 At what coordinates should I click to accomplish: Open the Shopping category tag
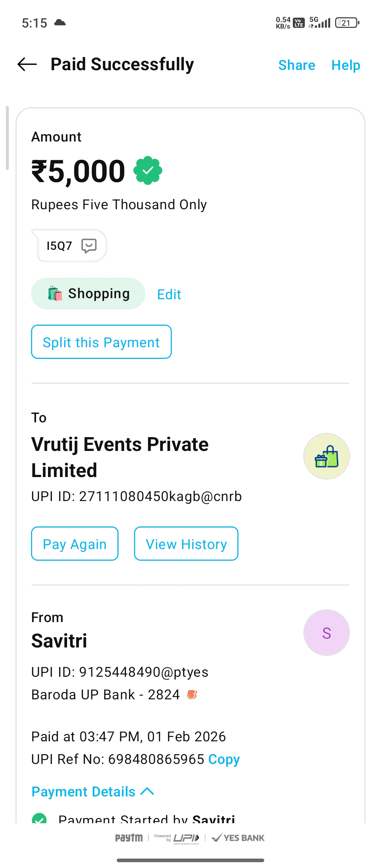coord(88,294)
